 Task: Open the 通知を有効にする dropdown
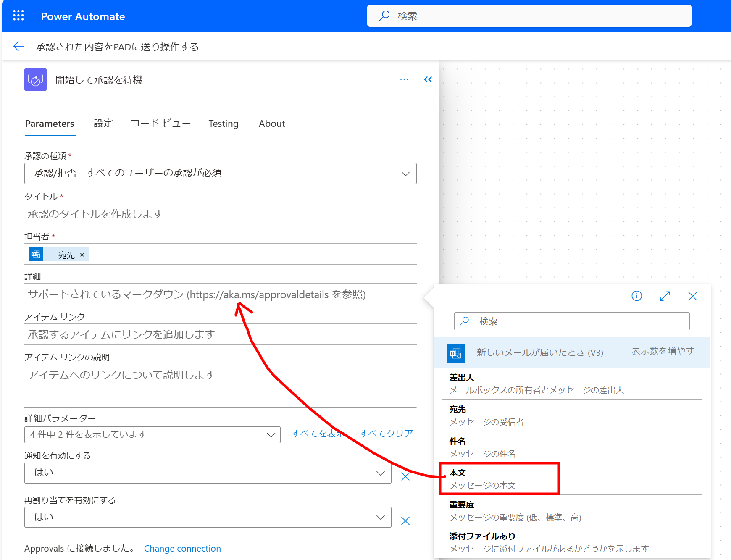coord(208,473)
